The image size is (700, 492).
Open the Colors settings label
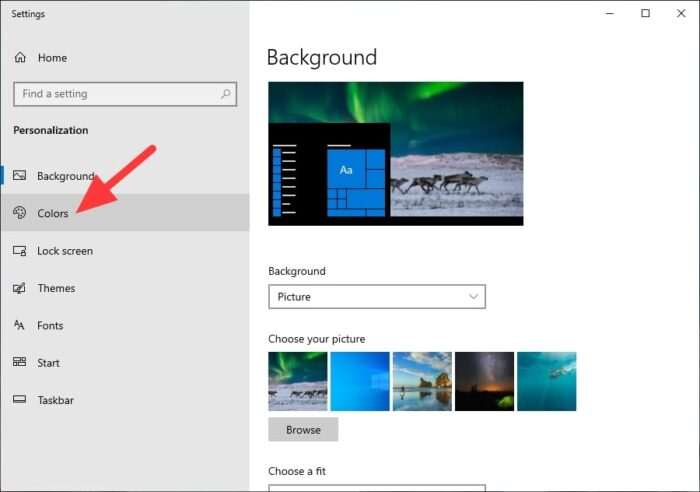coord(53,213)
